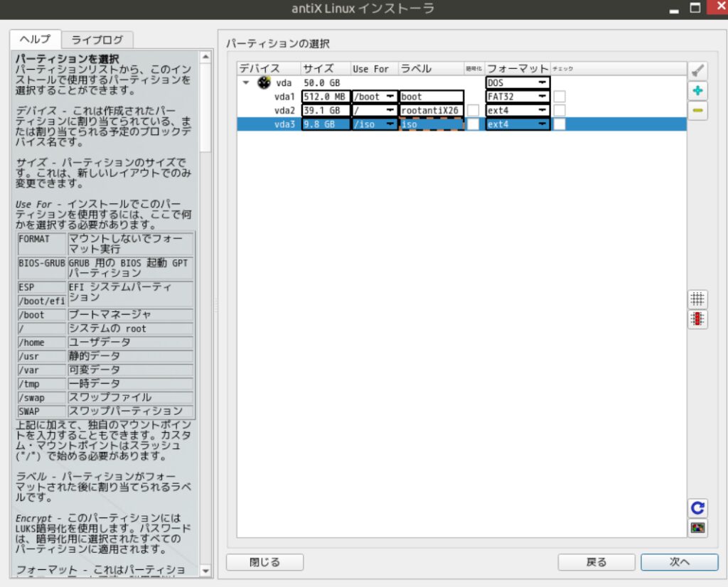Click the ブートマネージャ help table cell
This screenshot has height=587, width=728.
[131, 315]
